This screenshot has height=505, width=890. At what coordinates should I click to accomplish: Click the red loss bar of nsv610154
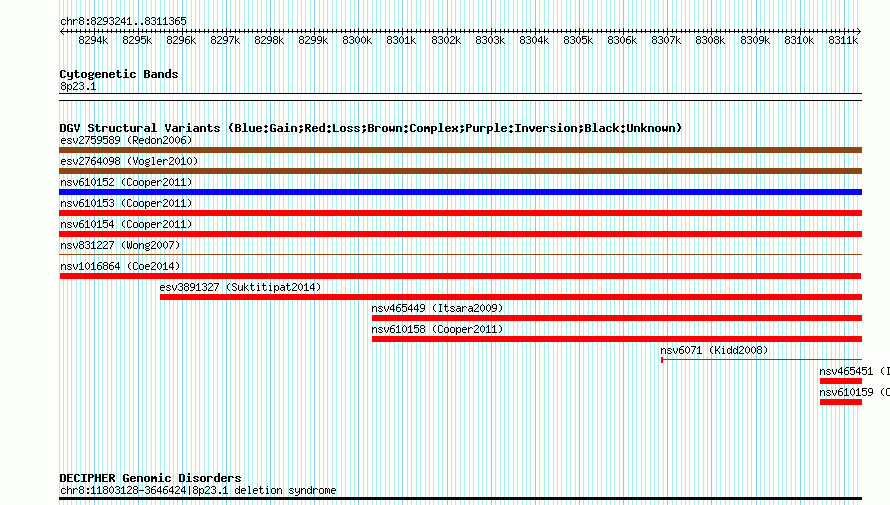click(x=460, y=234)
